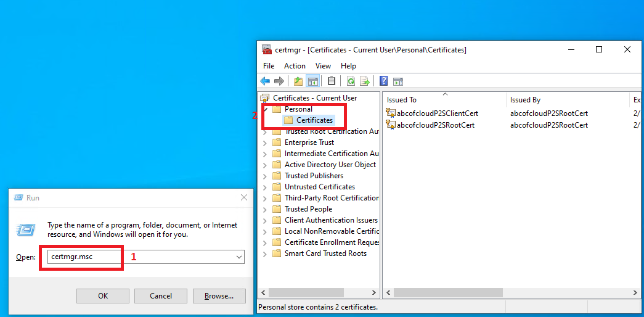The image size is (644, 317).
Task: Click the clipboard icon in certmgr toolbar
Action: 332,81
